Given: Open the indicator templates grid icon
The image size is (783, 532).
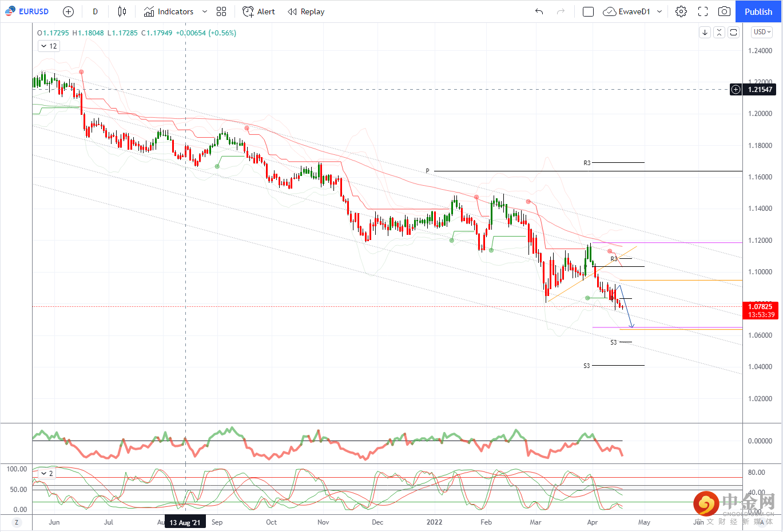Looking at the screenshot, I should (221, 11).
